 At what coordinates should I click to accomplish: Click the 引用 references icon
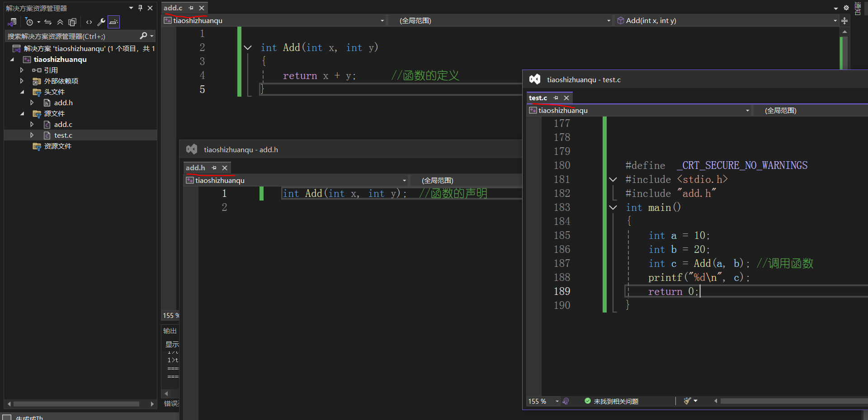(x=37, y=70)
